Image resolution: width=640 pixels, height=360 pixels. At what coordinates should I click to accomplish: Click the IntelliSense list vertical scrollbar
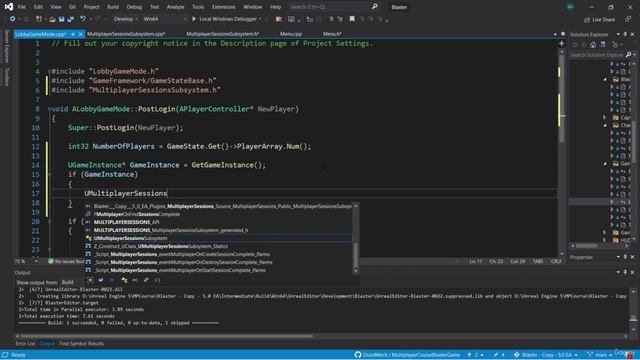pyautogui.click(x=356, y=238)
